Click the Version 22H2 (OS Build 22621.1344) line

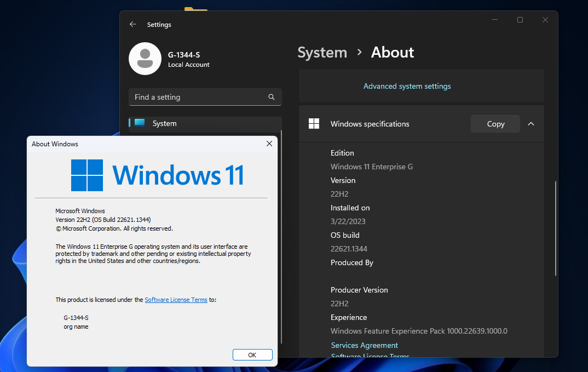(x=103, y=220)
